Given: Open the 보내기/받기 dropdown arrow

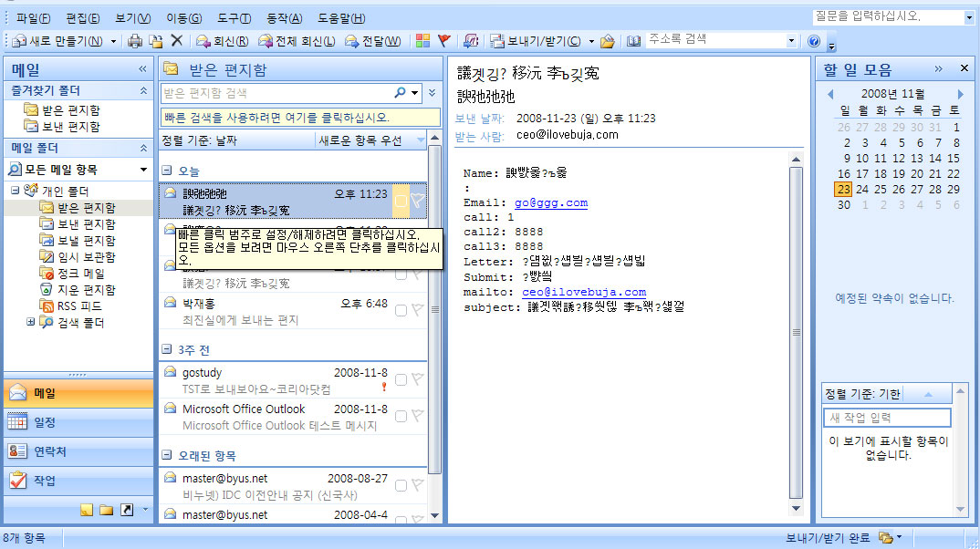Looking at the screenshot, I should pyautogui.click(x=591, y=42).
